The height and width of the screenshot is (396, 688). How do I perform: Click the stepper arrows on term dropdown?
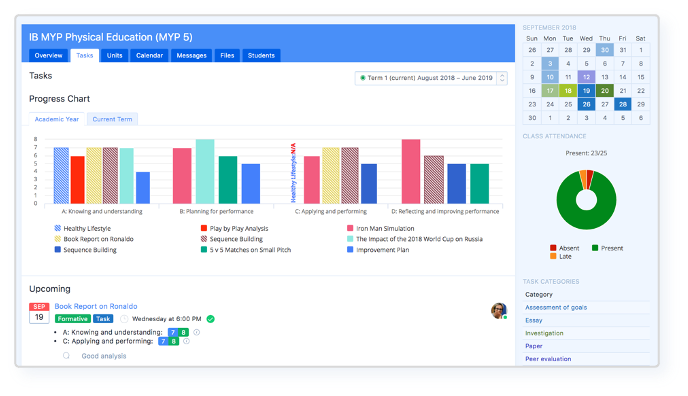(502, 78)
